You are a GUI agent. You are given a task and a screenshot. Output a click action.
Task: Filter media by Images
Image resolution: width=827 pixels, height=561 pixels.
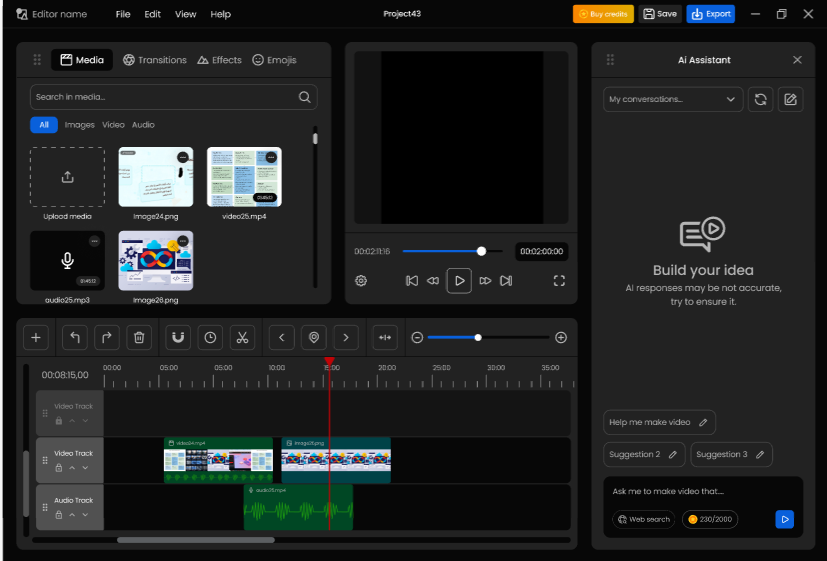(x=80, y=125)
